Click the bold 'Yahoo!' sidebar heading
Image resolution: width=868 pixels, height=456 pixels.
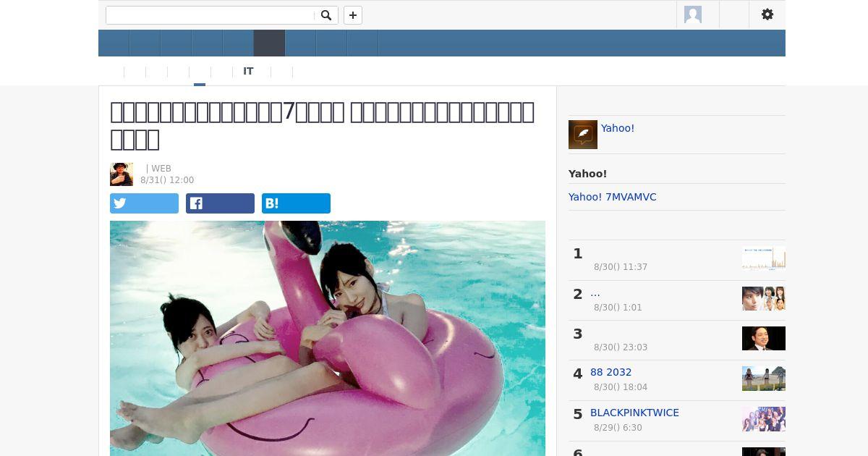coord(587,174)
